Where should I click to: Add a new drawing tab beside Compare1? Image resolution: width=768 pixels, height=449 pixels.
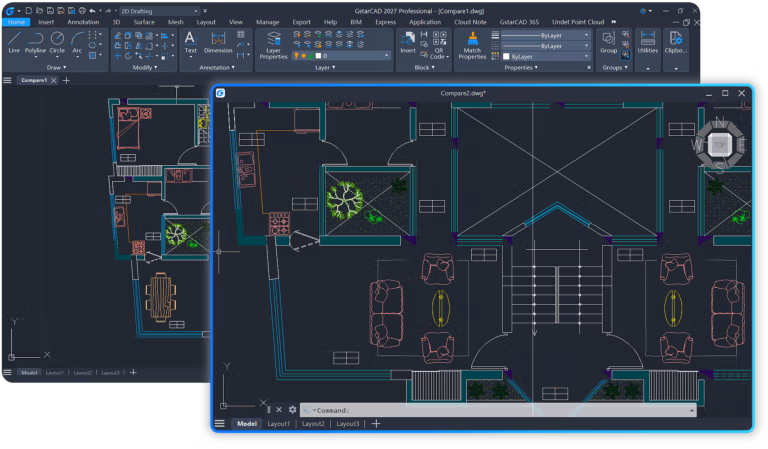click(67, 80)
